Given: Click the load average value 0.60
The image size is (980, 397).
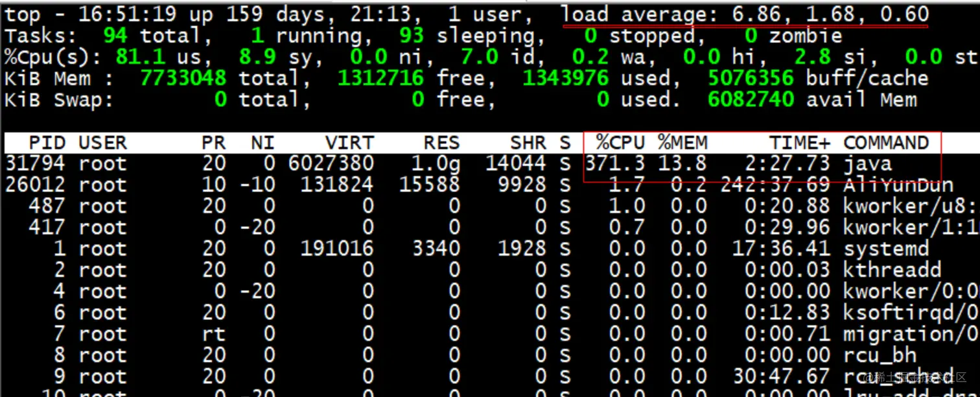Looking at the screenshot, I should [904, 15].
